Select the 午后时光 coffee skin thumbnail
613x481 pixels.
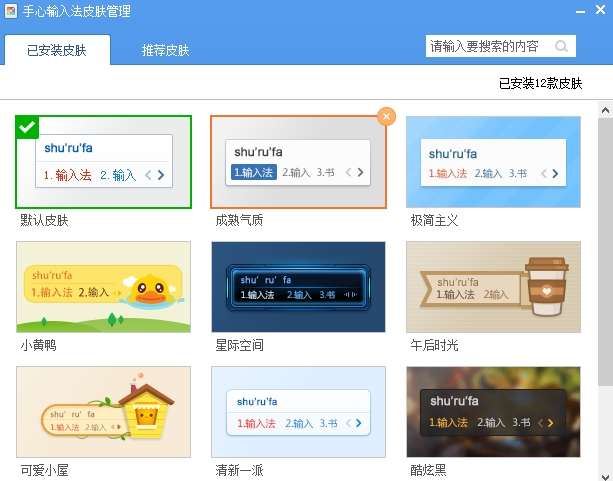tap(493, 287)
